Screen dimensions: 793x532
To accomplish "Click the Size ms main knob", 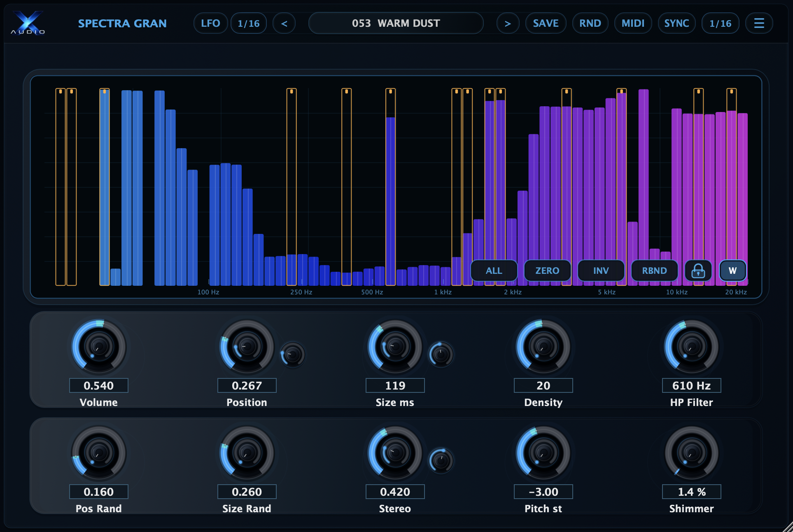I will pyautogui.click(x=395, y=346).
